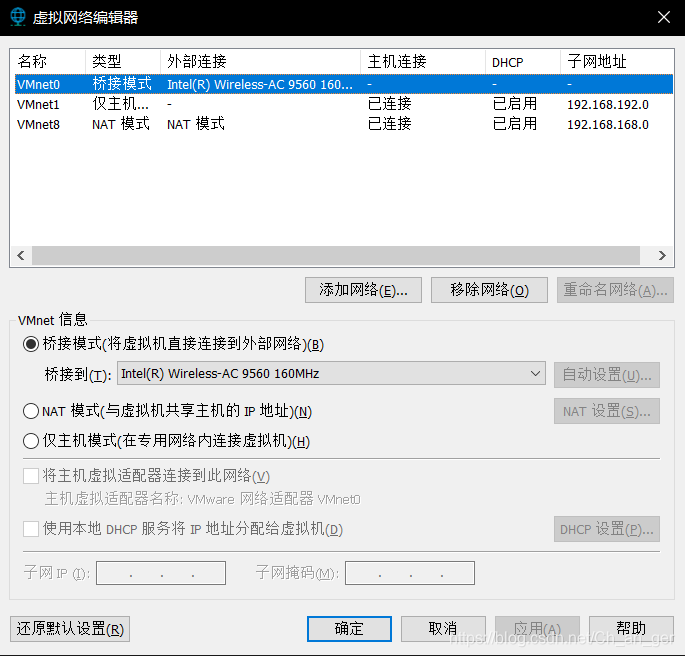Click the 添加网络(E)... button
This screenshot has height=657, width=685.
pos(363,290)
